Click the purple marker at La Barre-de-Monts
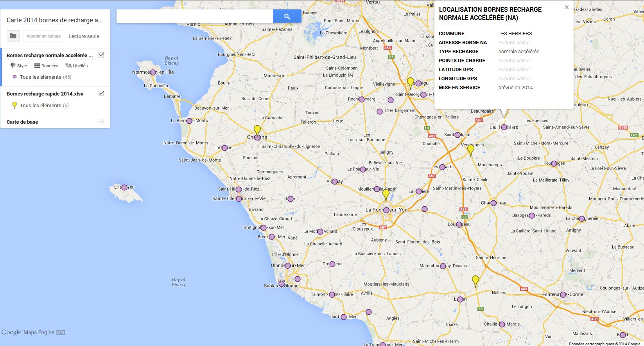The image size is (644, 346). click(189, 121)
